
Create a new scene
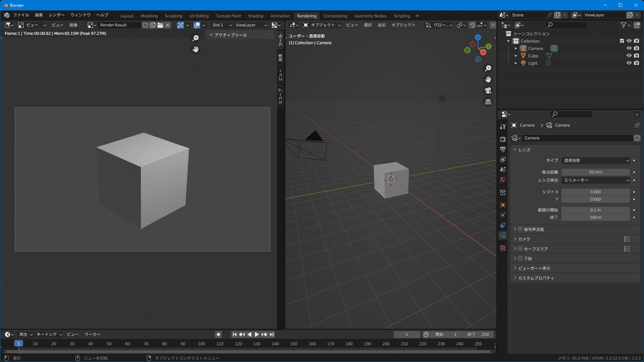[558, 15]
